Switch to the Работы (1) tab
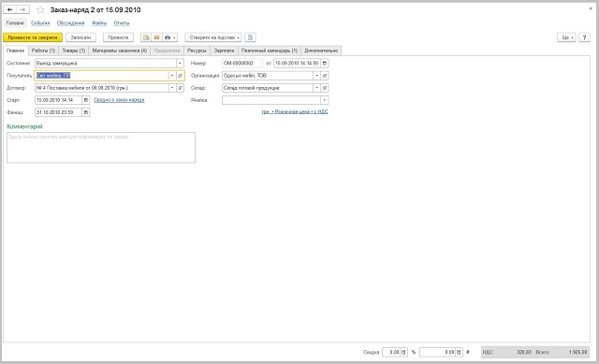The width and height of the screenshot is (599, 364). [43, 51]
